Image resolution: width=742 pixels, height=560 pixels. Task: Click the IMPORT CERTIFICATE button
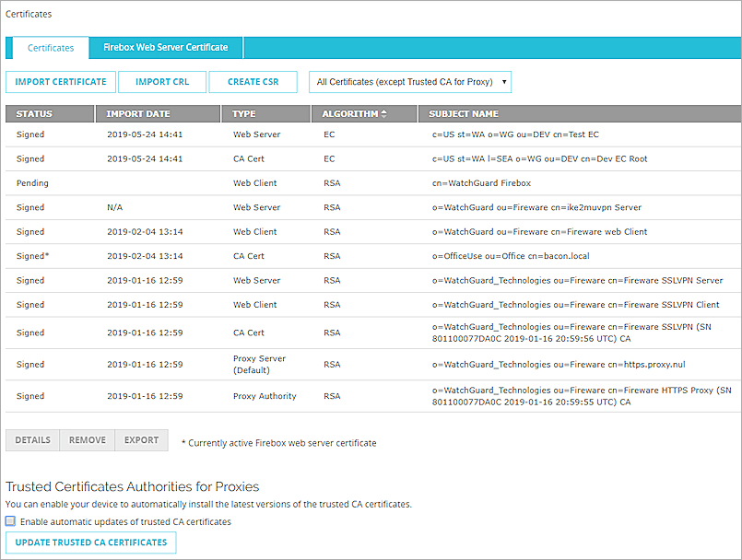click(60, 81)
